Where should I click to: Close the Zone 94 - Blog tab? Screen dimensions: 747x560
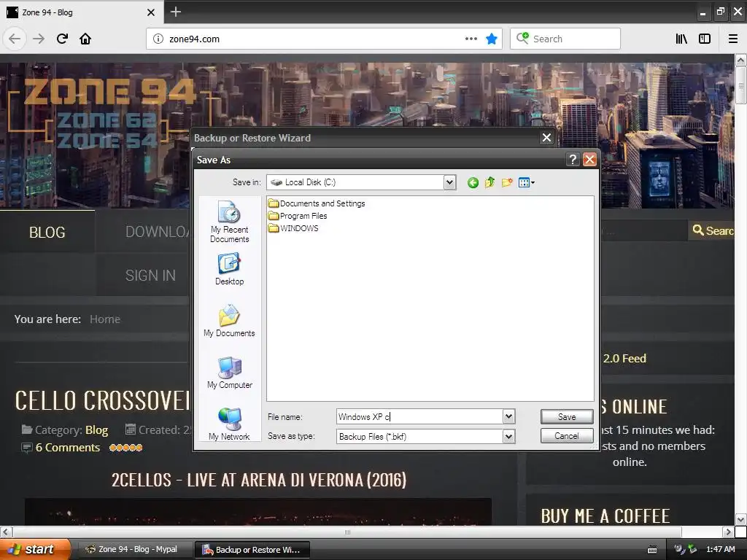click(x=151, y=12)
